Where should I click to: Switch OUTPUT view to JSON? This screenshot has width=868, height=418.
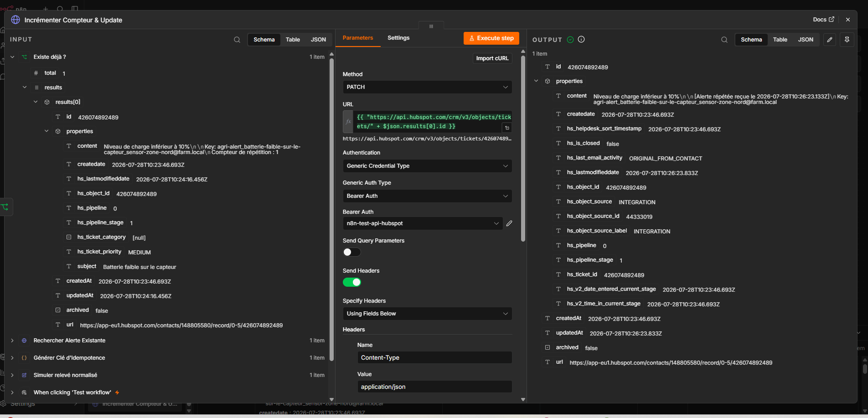click(806, 40)
